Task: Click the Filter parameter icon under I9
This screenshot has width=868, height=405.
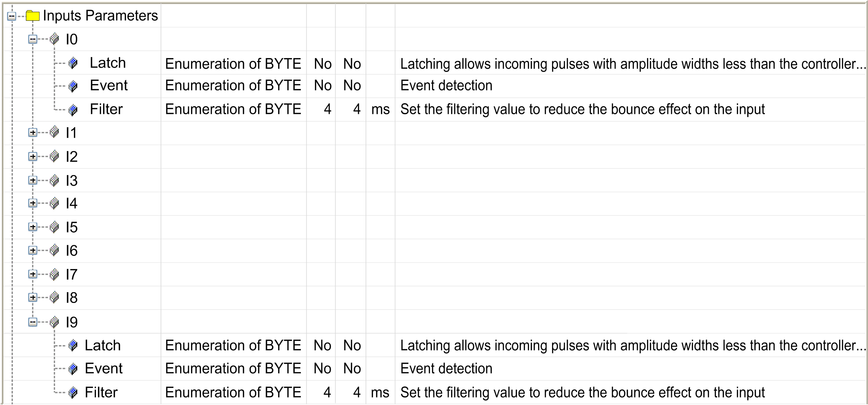Action: pos(73,392)
